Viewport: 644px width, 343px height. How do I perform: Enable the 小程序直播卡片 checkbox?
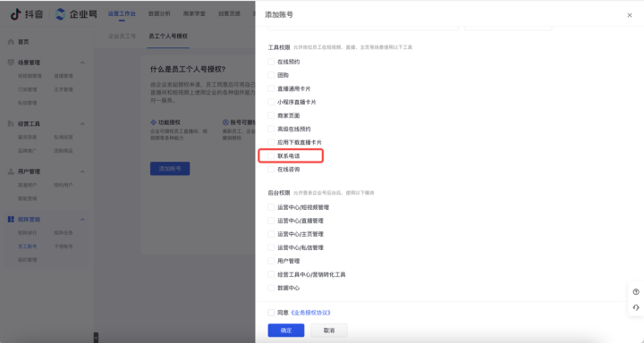pos(271,102)
